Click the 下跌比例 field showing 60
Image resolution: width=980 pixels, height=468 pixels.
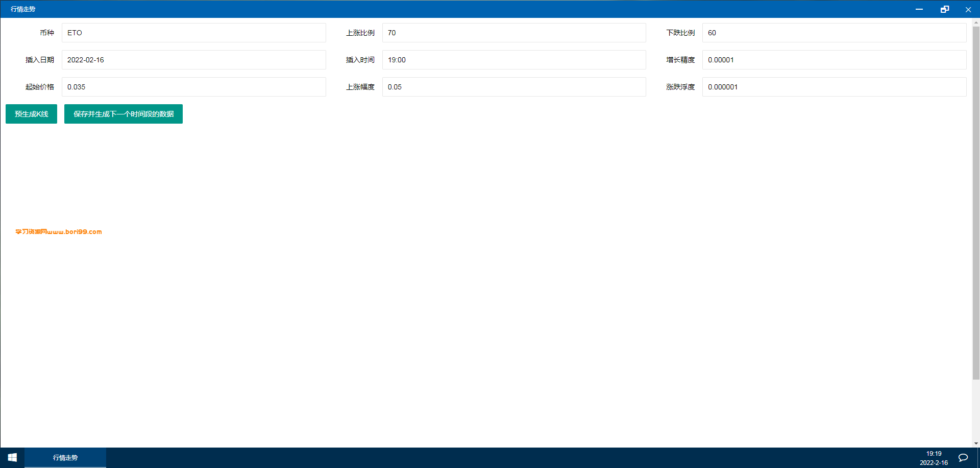tap(835, 33)
